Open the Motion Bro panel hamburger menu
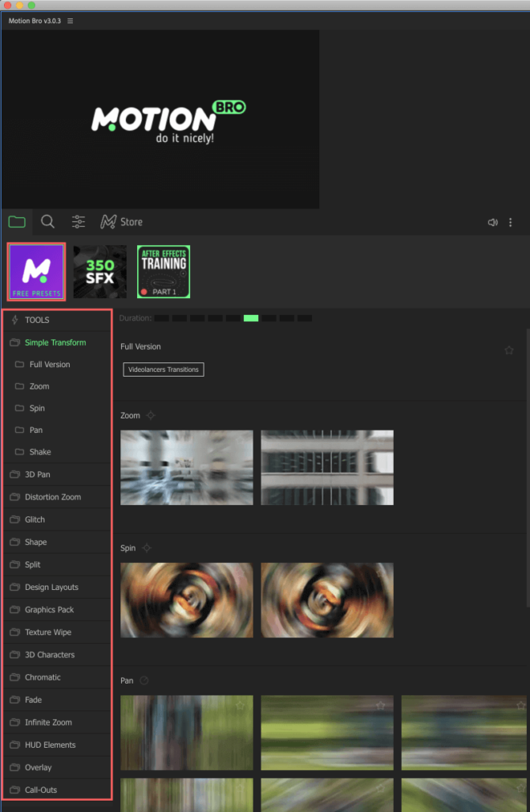The height and width of the screenshot is (812, 530). tap(70, 21)
